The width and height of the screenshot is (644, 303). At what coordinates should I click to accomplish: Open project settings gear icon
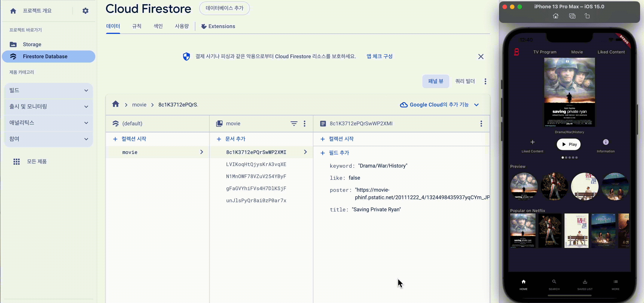[85, 11]
